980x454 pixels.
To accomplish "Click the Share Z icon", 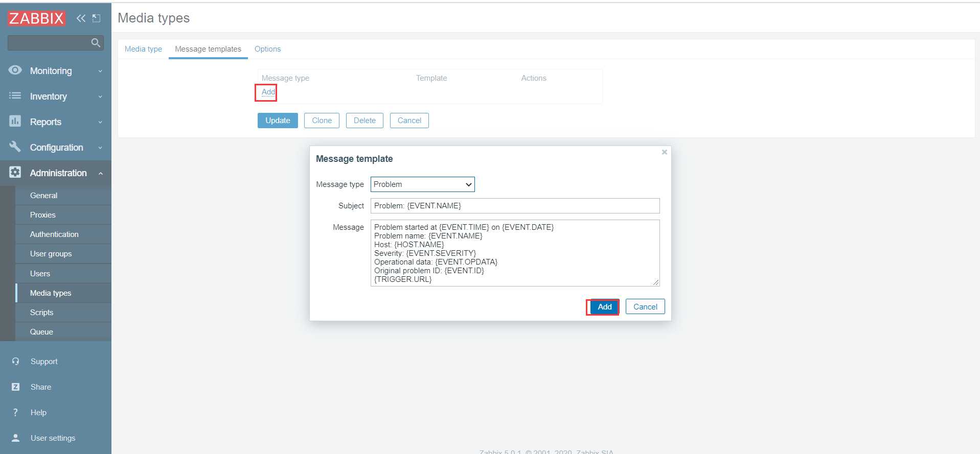I will pos(16,387).
